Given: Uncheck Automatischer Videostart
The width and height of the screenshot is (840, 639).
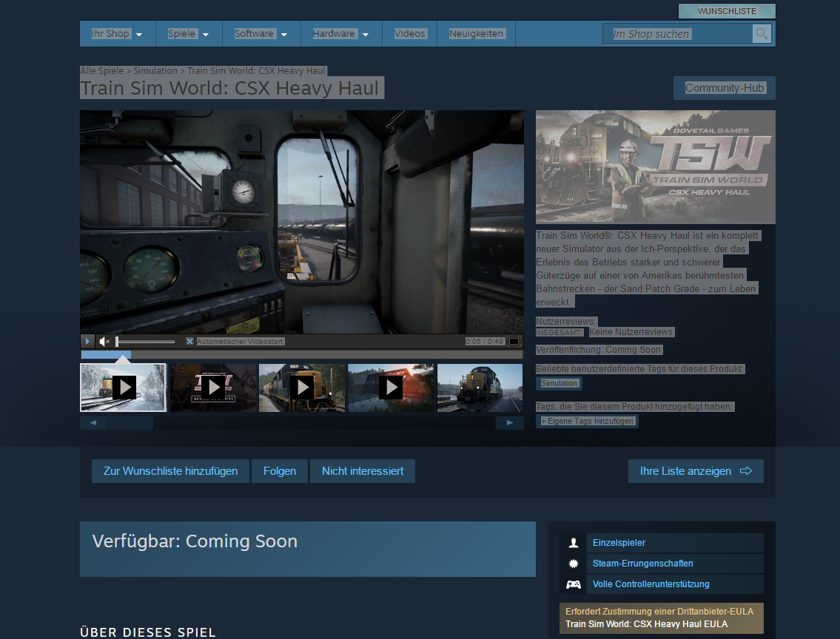Looking at the screenshot, I should click(x=189, y=342).
